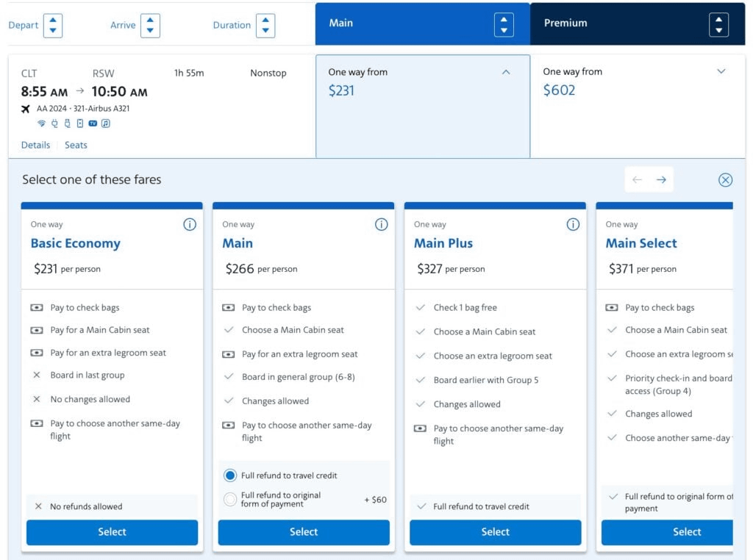
Task: Go to previous fares with left arrow
Action: 637,179
